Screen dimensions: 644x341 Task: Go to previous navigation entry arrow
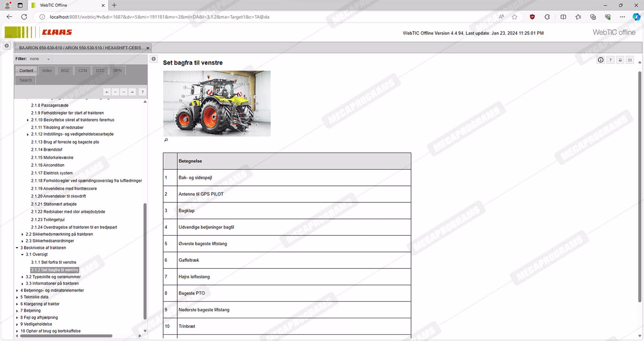pyautogui.click(x=116, y=92)
